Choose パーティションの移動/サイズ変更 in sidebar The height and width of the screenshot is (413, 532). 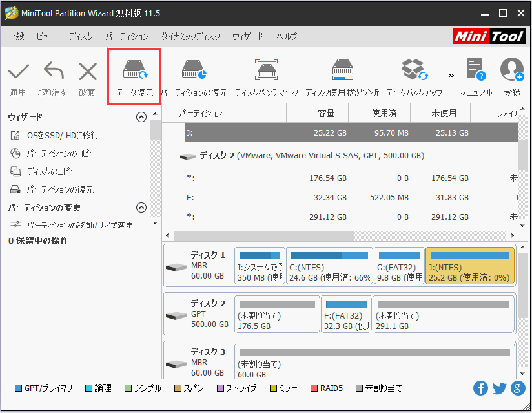pyautogui.click(x=72, y=224)
